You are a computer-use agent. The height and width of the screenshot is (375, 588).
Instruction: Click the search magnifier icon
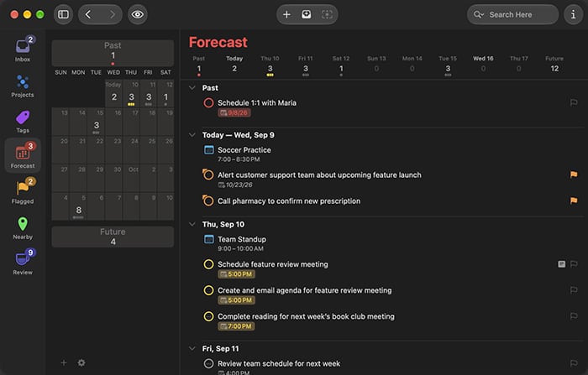[x=479, y=14]
